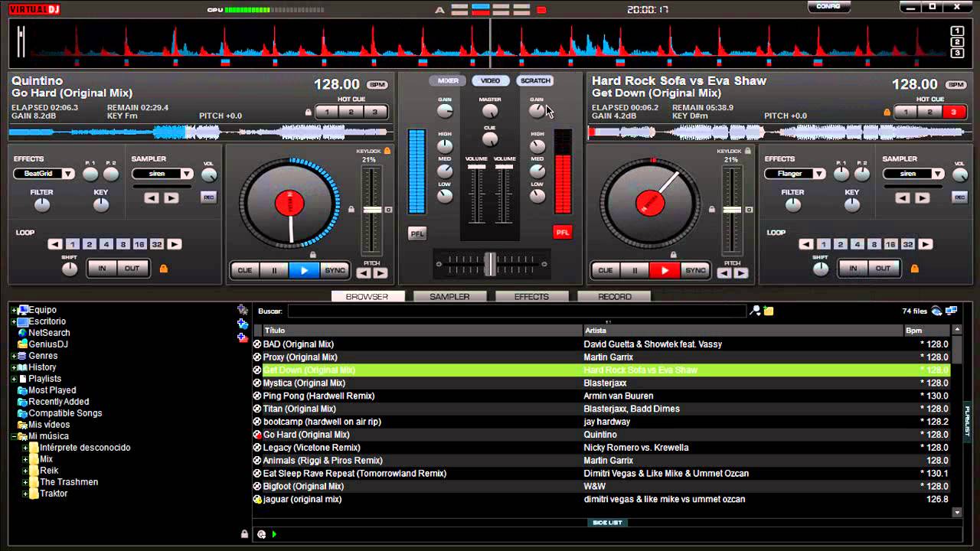Open the SAMPLER tab
The width and height of the screenshot is (980, 551).
point(449,296)
